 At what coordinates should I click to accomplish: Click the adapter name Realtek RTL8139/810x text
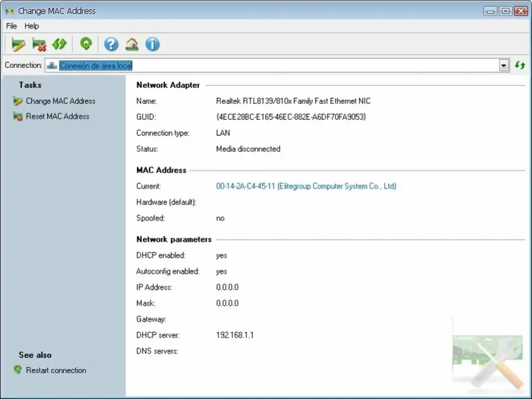[x=293, y=101]
